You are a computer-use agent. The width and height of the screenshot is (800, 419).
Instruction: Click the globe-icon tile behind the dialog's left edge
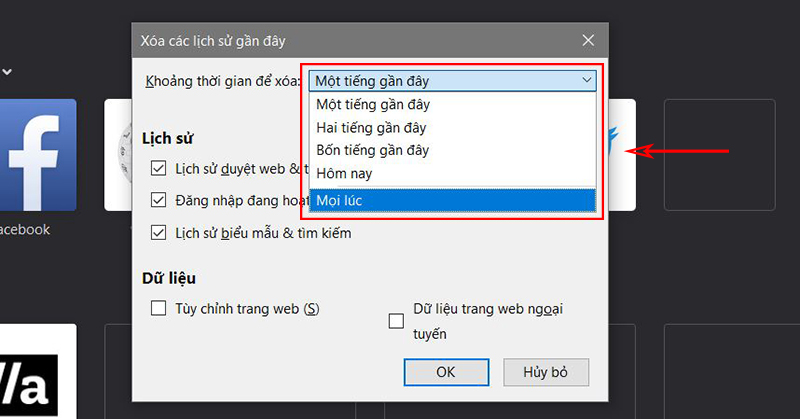pyautogui.click(x=118, y=155)
